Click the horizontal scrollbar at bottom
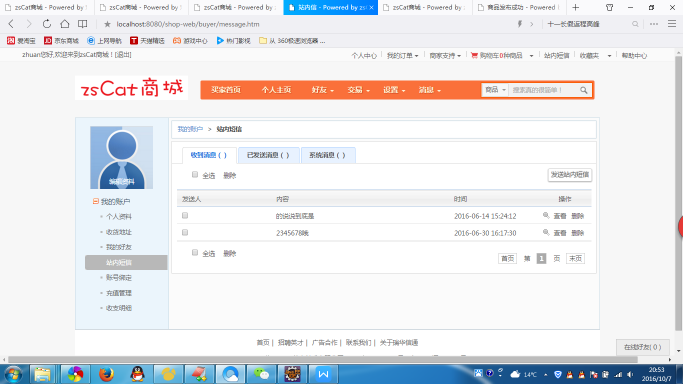The width and height of the screenshot is (683, 384). pyautogui.click(x=323, y=359)
